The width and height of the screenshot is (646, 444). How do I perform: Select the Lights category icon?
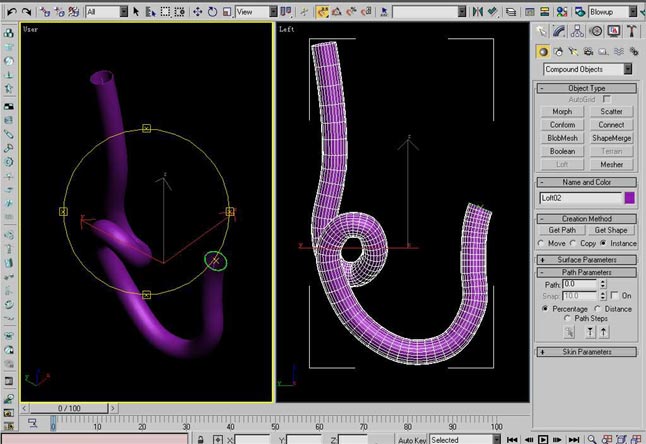coord(573,51)
